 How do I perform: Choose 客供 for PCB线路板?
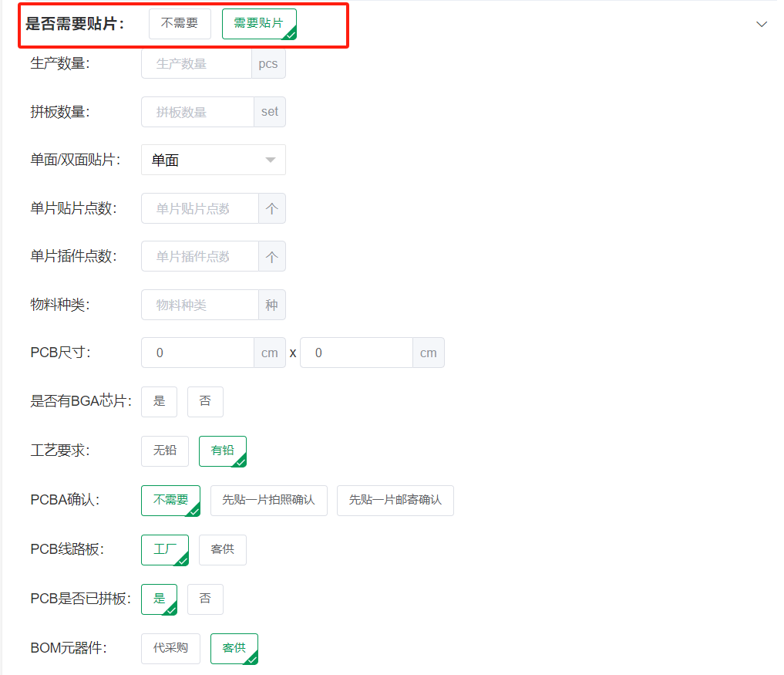(222, 549)
